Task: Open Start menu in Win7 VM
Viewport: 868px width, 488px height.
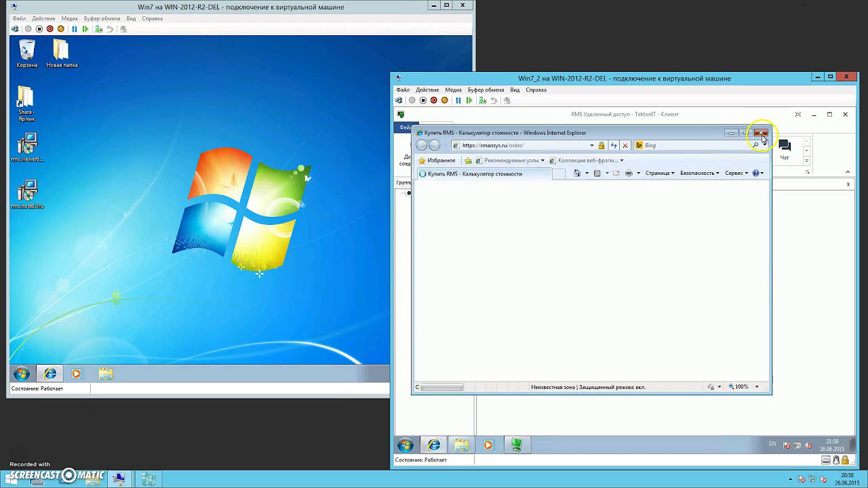Action: click(21, 373)
